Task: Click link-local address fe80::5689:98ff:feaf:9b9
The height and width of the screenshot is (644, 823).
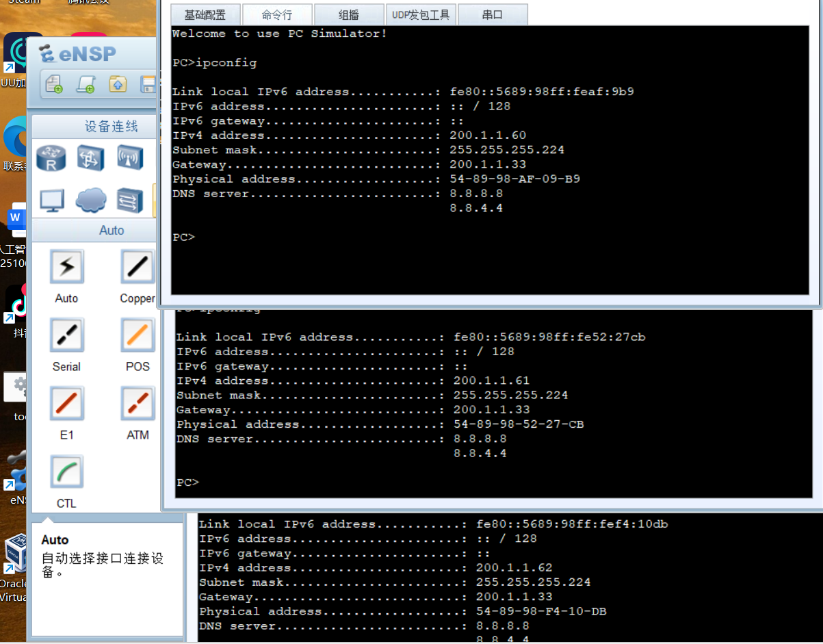Action: (x=542, y=92)
